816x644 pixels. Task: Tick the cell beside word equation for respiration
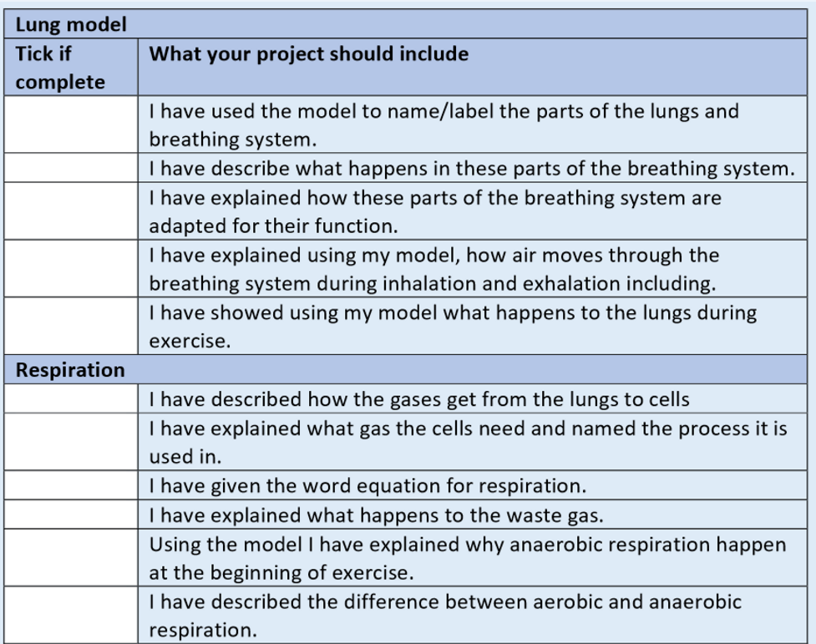(71, 485)
